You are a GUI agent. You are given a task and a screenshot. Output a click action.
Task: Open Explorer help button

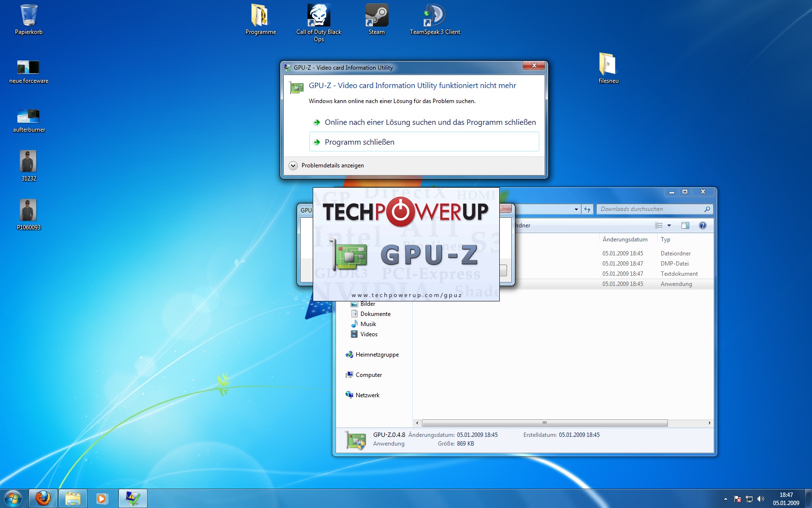703,225
